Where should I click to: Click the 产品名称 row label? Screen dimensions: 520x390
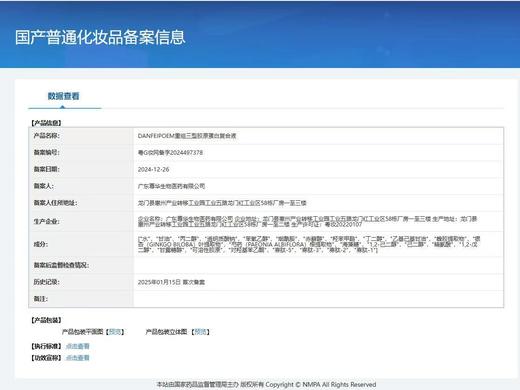[46, 136]
